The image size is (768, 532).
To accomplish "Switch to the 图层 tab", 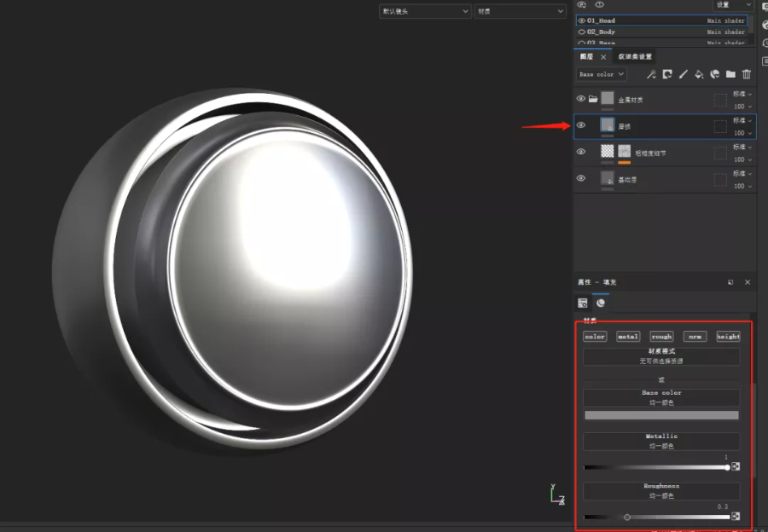I will pos(587,57).
